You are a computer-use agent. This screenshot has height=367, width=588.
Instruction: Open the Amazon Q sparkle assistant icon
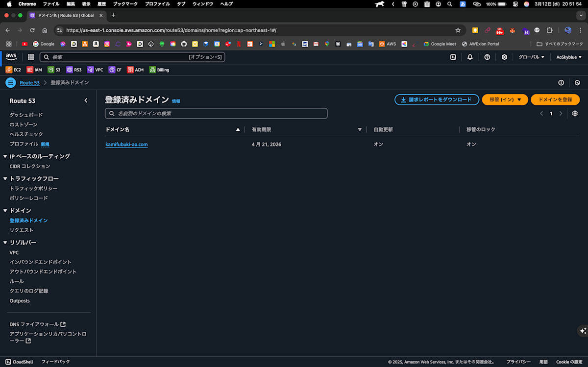(582, 331)
